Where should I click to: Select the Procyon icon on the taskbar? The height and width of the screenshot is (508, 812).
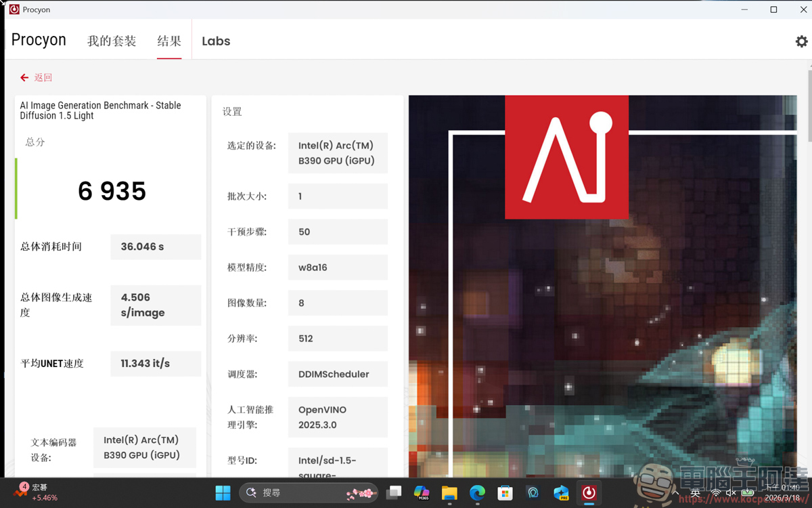tap(588, 492)
